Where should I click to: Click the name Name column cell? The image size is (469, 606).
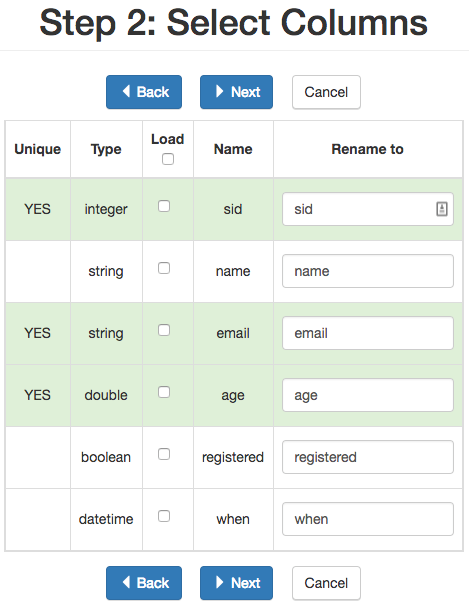click(x=233, y=271)
